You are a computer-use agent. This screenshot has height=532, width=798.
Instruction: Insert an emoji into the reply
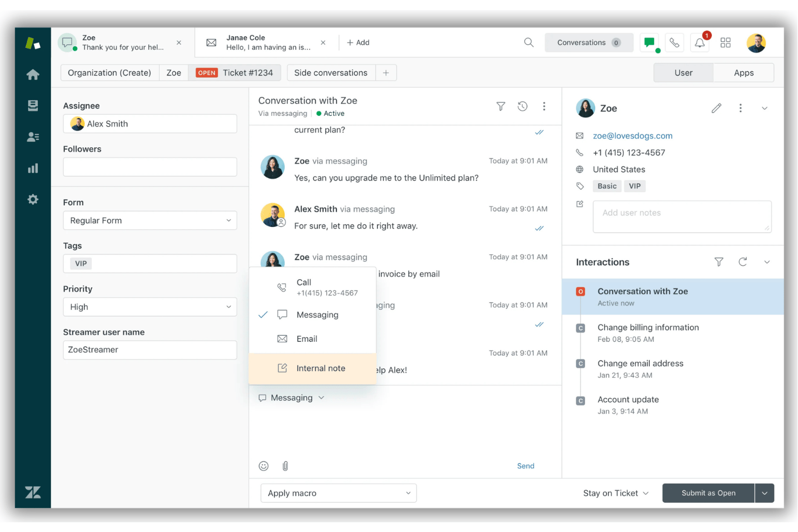click(x=264, y=466)
